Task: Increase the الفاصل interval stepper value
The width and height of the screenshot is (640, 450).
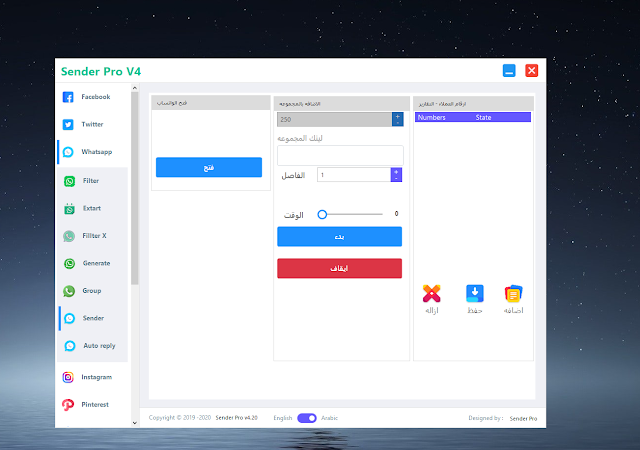Action: click(x=396, y=172)
